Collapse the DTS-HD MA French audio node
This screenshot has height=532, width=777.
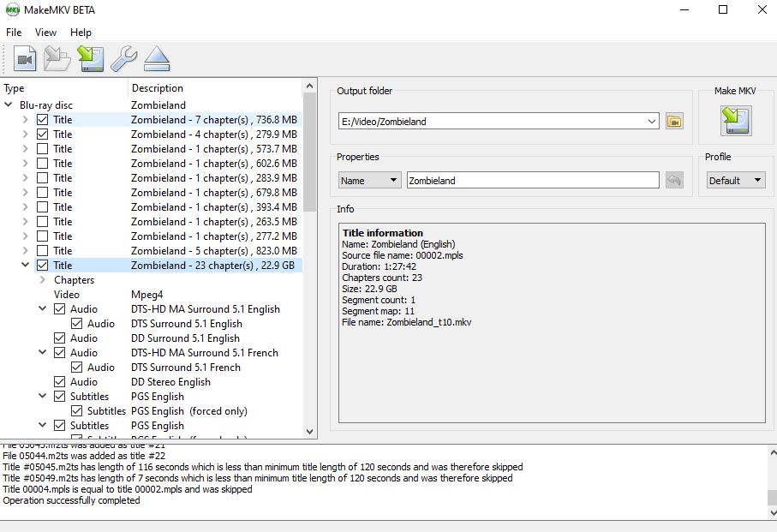(x=43, y=352)
